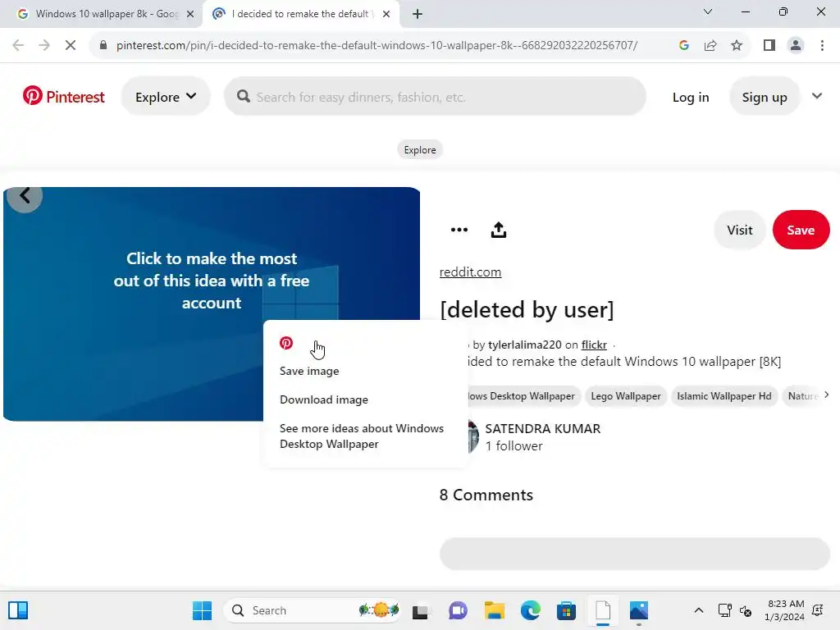Viewport: 840px width, 630px height.
Task: Open the notification center icon
Action: click(818, 610)
